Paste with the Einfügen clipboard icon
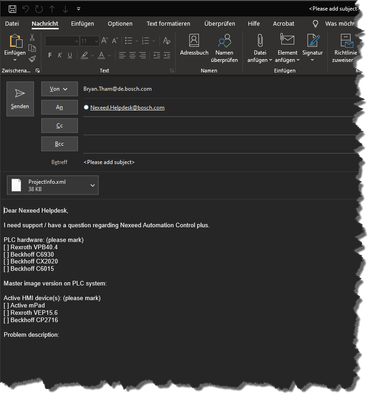The width and height of the screenshot is (374, 400). coord(15,41)
